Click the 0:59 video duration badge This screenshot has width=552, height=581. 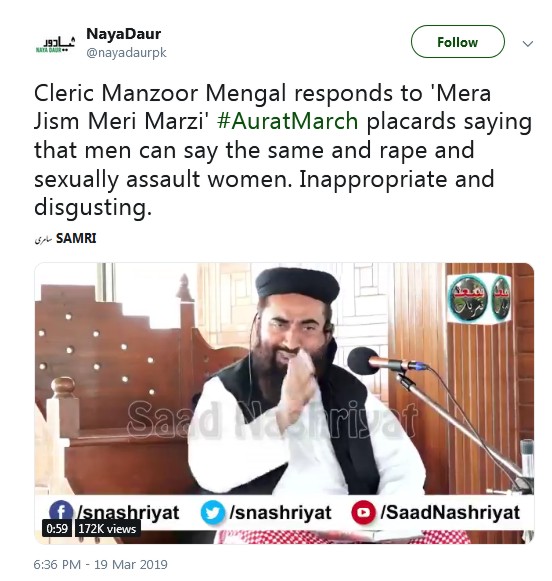tap(57, 528)
